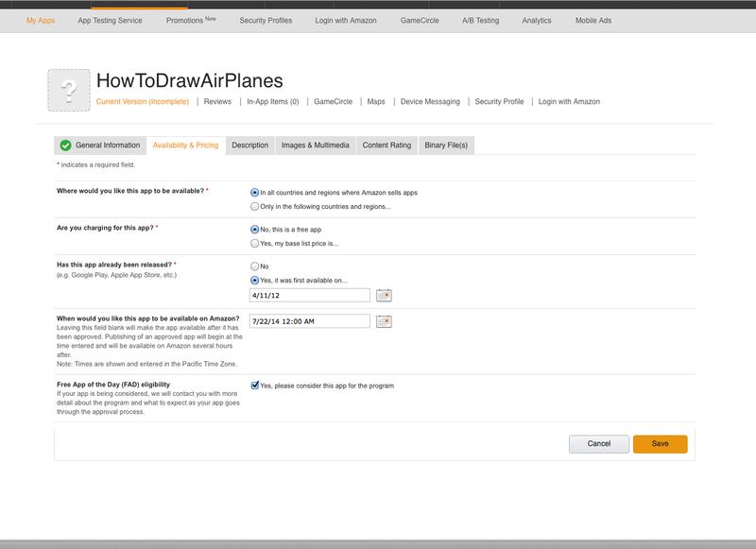Open the Maps link
756x549 pixels.
click(376, 102)
